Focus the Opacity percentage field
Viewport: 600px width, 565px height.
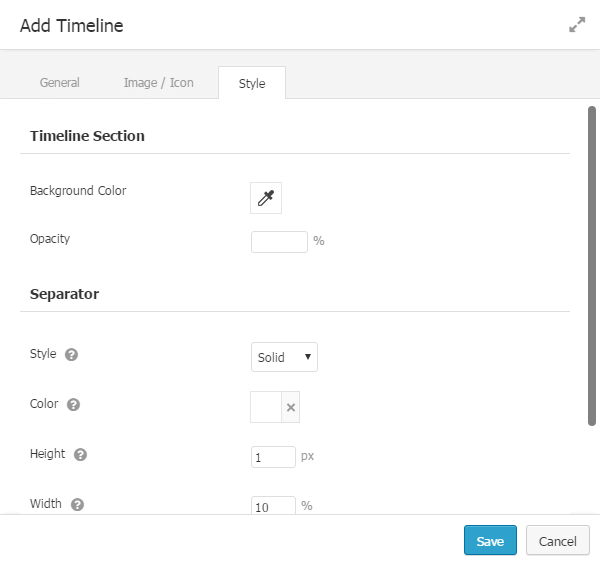point(279,241)
